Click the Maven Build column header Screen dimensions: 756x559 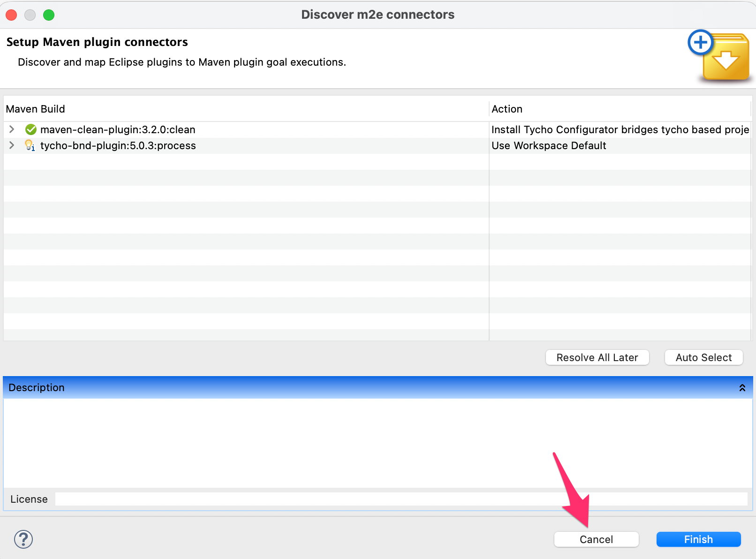point(246,109)
